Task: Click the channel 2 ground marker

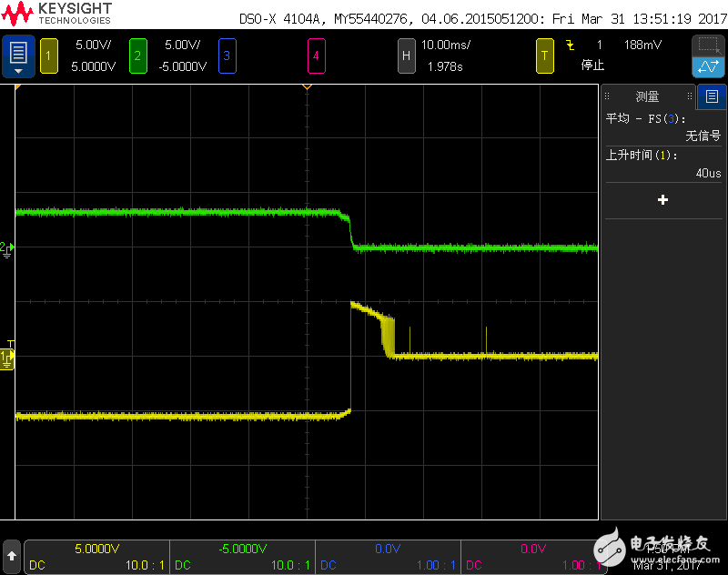Action: [x=7, y=249]
